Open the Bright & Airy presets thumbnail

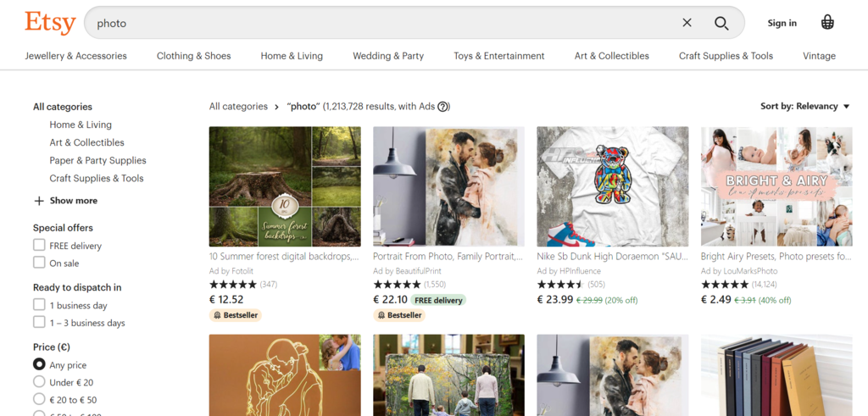coord(776,186)
